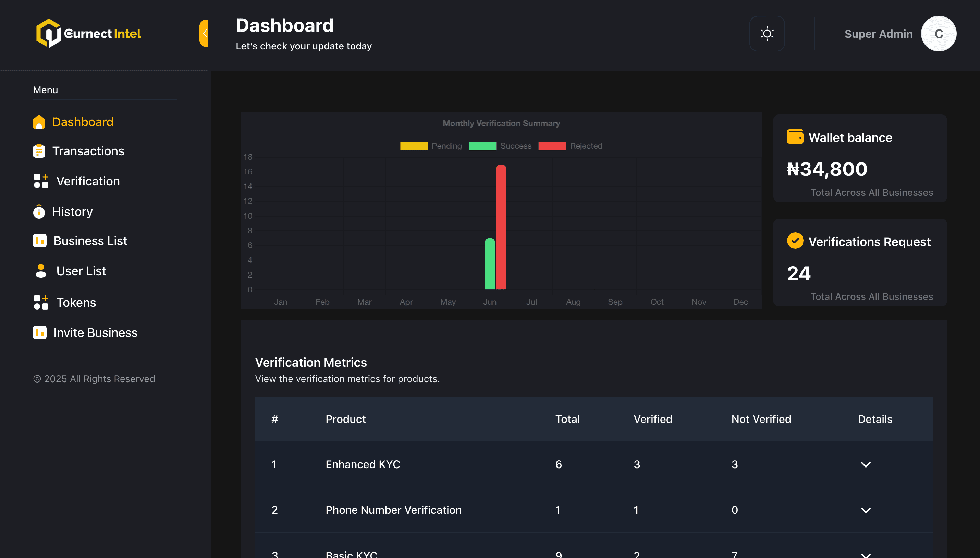
Task: Click the Curnect Intel logo
Action: coord(88,33)
